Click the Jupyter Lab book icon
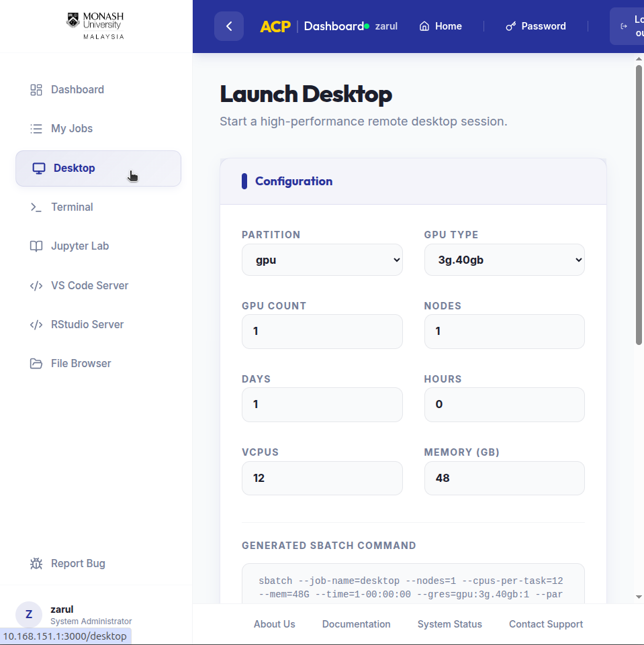Screen dimensions: 644x645 36,246
